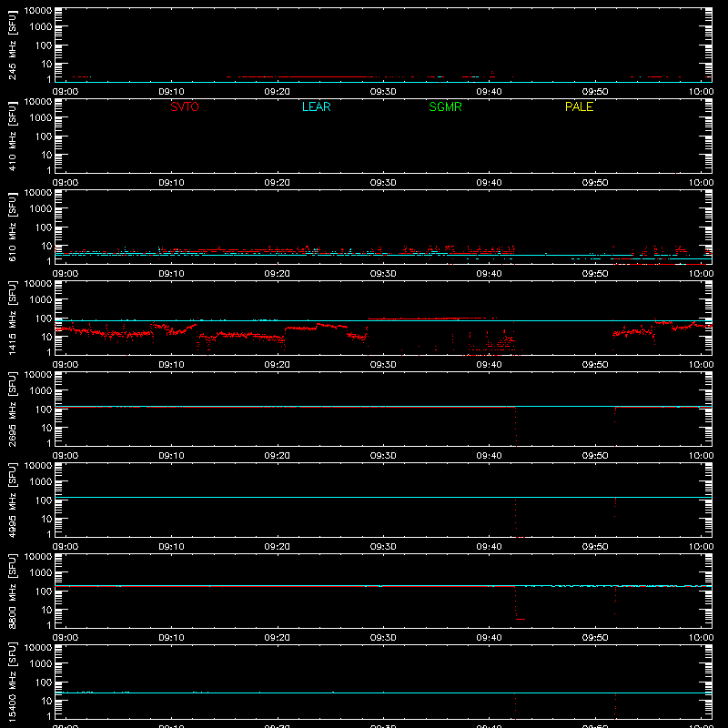Click 09:40 time label under 8800 MHz panel

coord(489,638)
